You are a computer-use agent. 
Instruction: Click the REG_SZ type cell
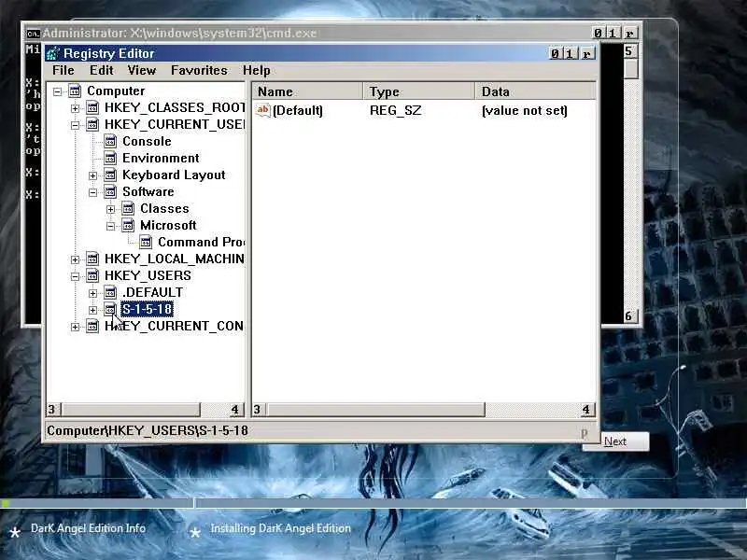coord(395,110)
